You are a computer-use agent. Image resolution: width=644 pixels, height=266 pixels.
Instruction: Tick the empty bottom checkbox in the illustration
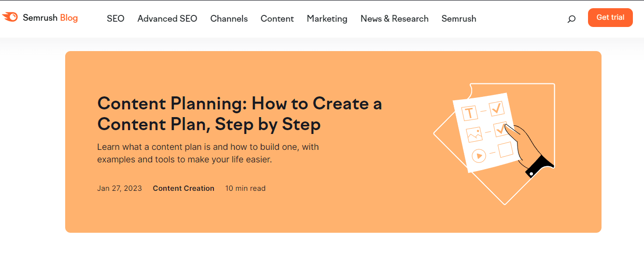click(x=504, y=149)
